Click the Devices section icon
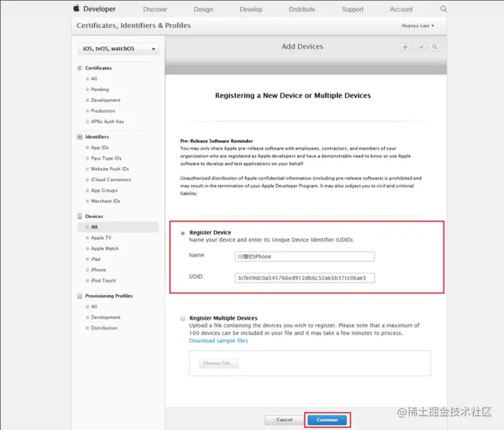 tap(80, 216)
